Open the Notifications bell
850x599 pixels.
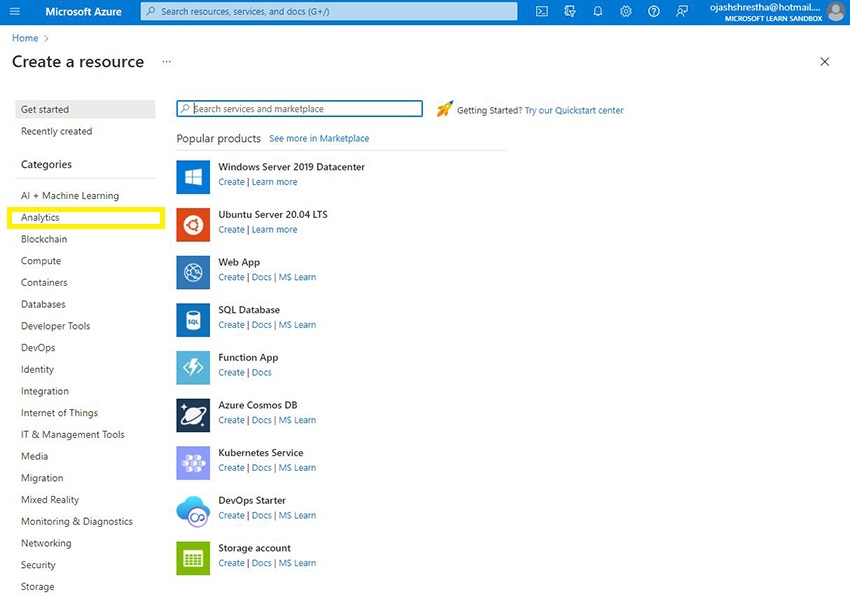pyautogui.click(x=598, y=11)
